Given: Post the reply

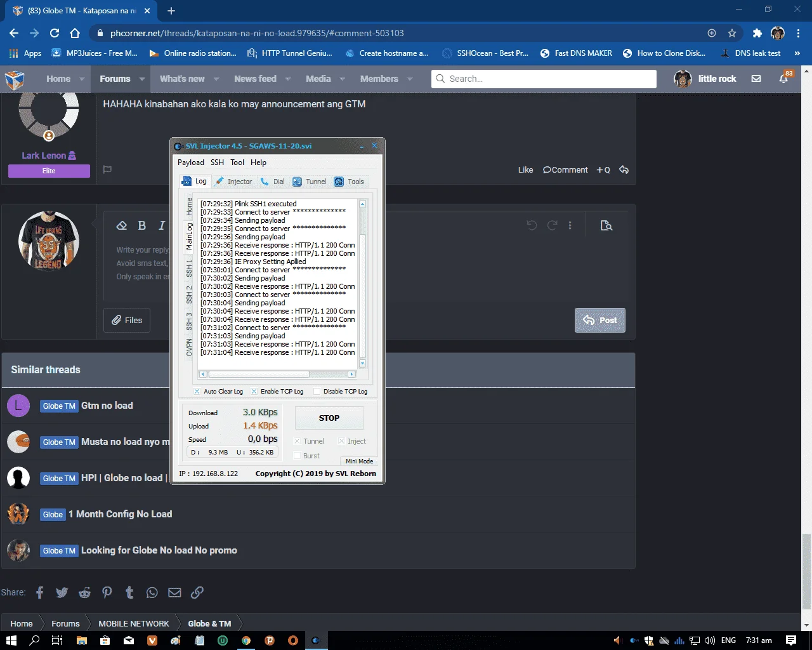Looking at the screenshot, I should click(600, 321).
